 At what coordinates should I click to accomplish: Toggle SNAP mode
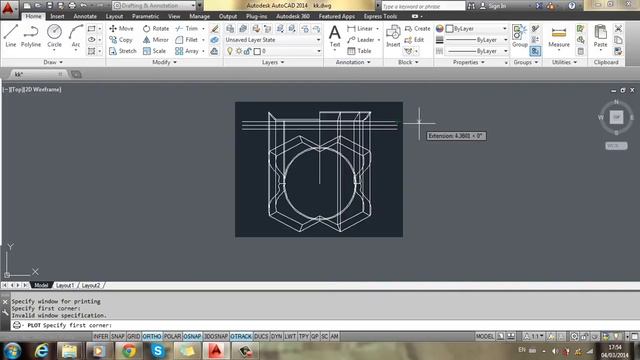click(x=118, y=336)
